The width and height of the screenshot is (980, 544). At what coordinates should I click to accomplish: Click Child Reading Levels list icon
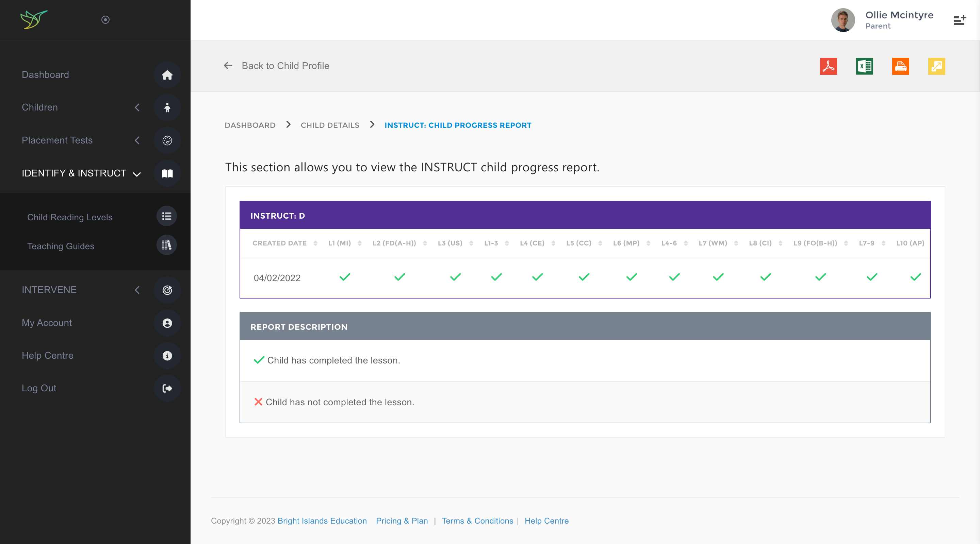(167, 216)
